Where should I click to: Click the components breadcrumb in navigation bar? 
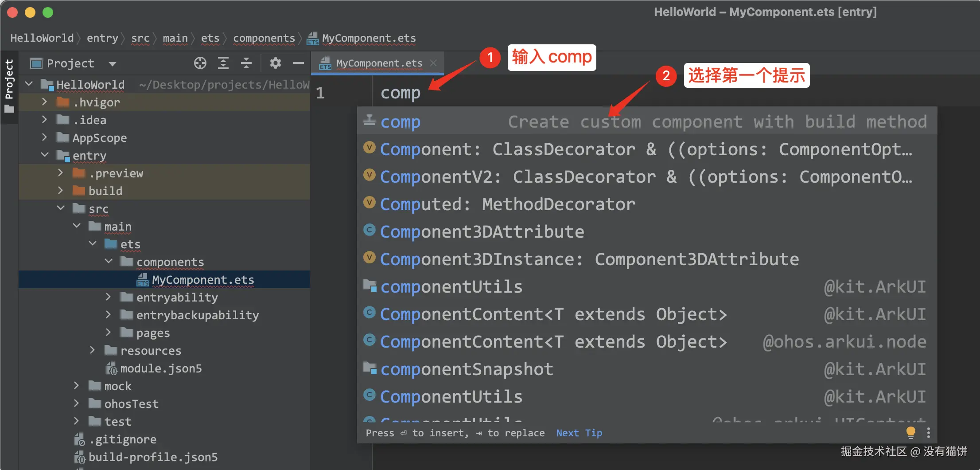pos(264,38)
